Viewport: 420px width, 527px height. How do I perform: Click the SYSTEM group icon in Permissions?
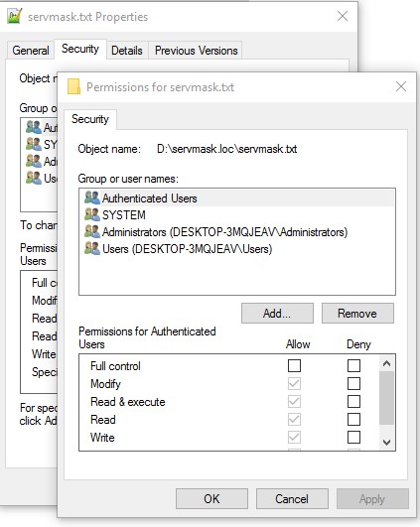point(91,214)
